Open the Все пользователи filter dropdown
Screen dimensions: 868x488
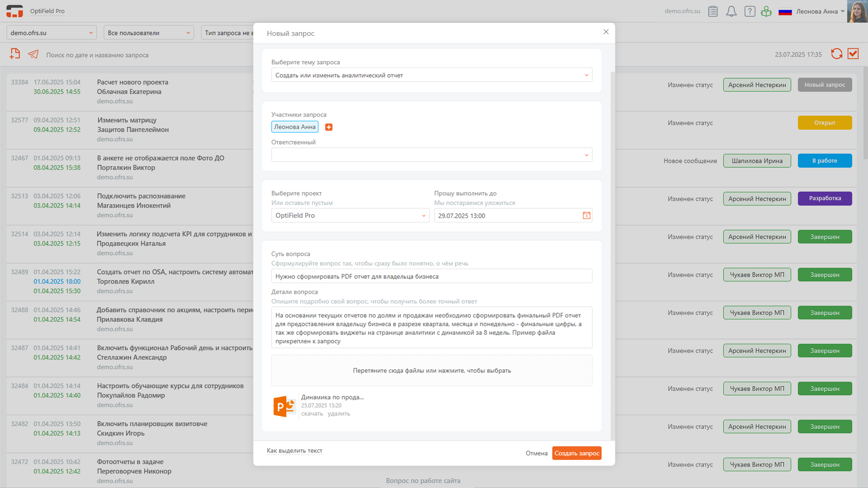click(149, 33)
